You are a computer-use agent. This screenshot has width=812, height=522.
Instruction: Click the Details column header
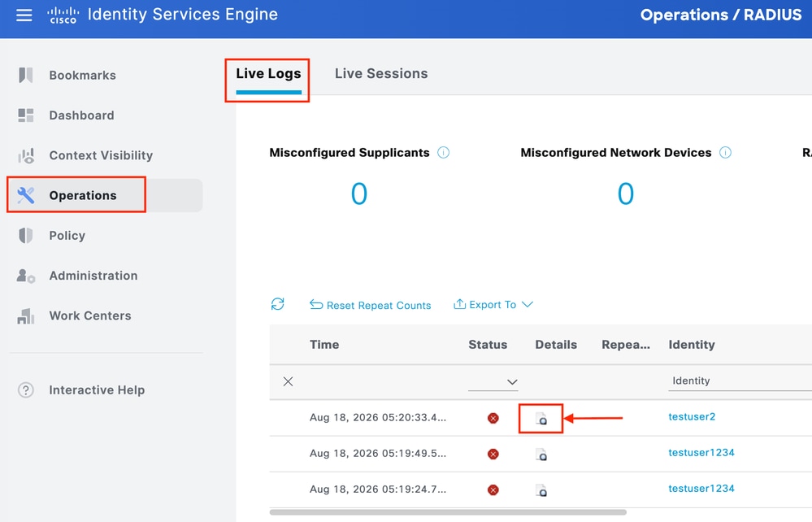556,345
